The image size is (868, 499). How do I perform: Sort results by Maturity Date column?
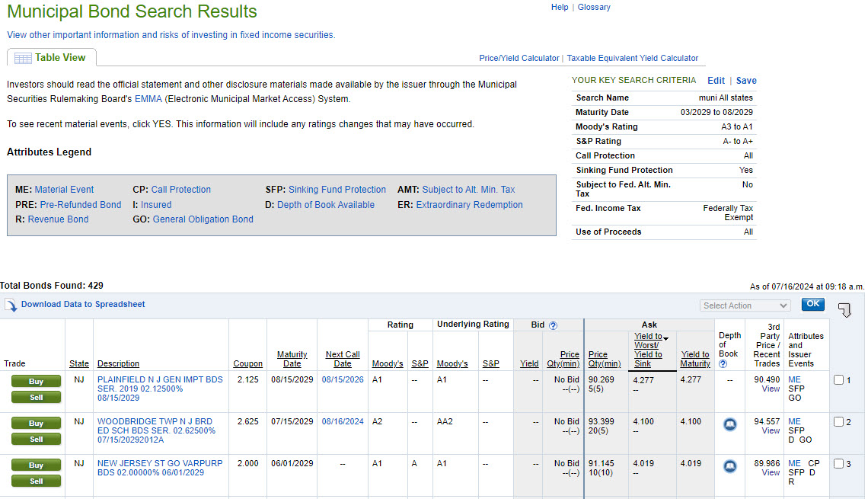click(292, 359)
